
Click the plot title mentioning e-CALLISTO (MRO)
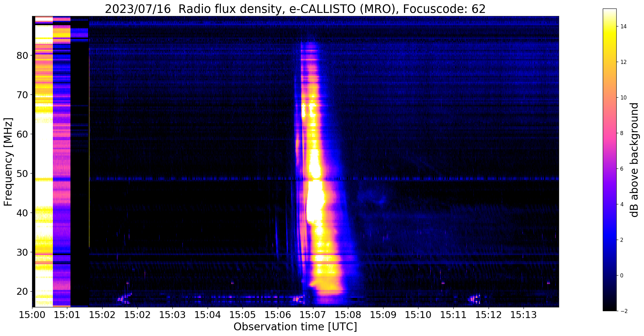(x=295, y=9)
